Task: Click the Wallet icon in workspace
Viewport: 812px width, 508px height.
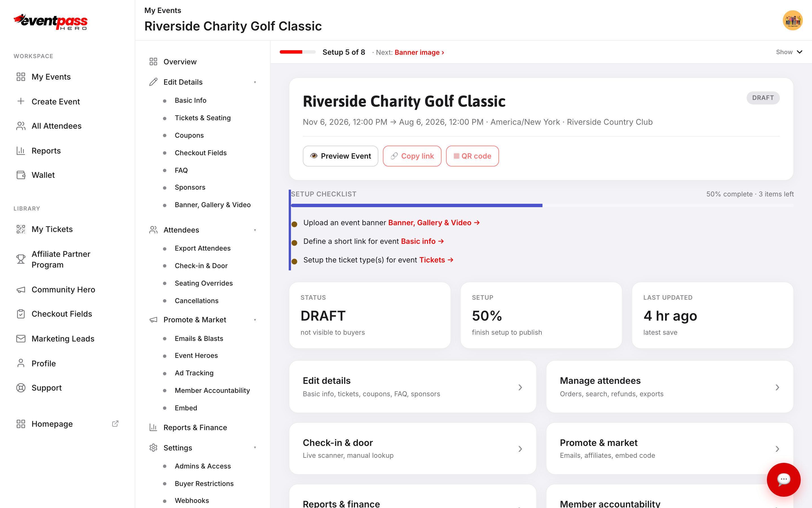Action: pos(21,175)
